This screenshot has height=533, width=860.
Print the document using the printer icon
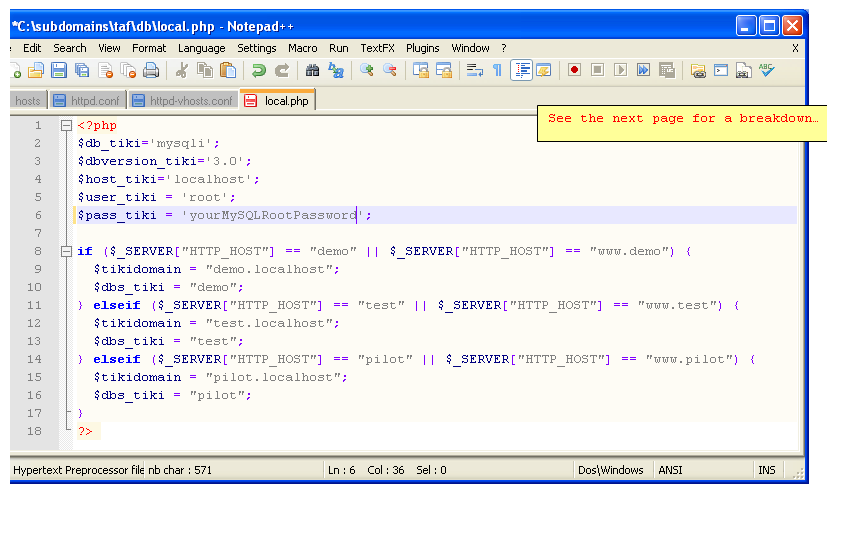pos(151,70)
